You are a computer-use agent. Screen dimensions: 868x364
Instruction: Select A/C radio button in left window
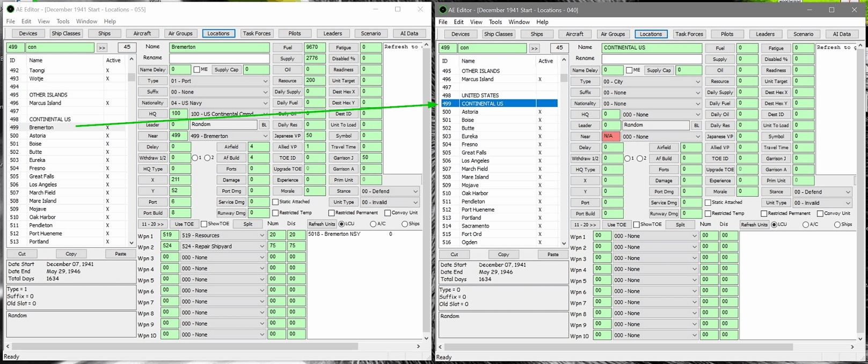pyautogui.click(x=373, y=224)
